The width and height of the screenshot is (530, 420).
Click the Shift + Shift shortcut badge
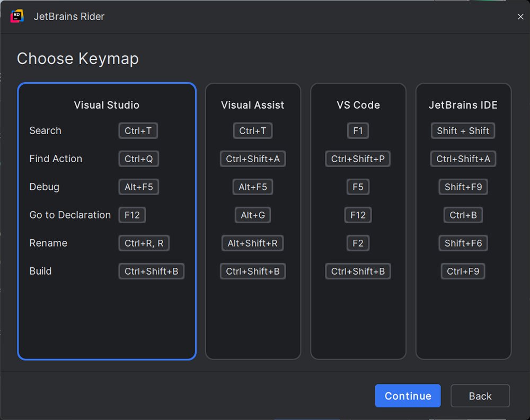click(x=463, y=131)
